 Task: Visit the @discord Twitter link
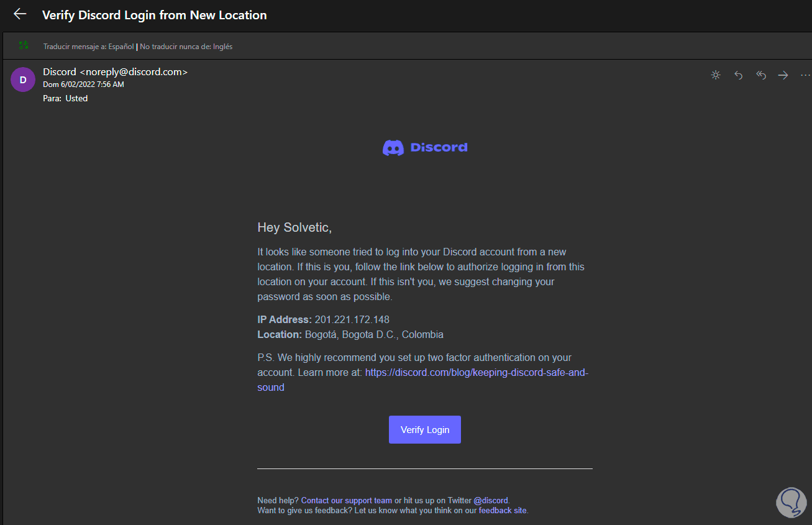[491, 500]
